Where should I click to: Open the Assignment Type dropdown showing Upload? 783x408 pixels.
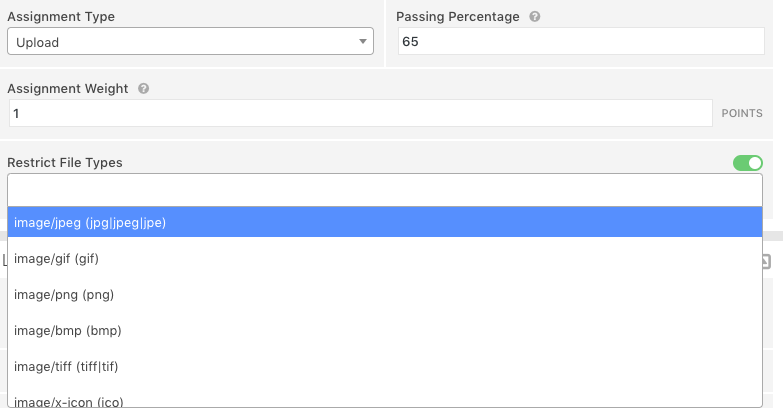coord(190,42)
